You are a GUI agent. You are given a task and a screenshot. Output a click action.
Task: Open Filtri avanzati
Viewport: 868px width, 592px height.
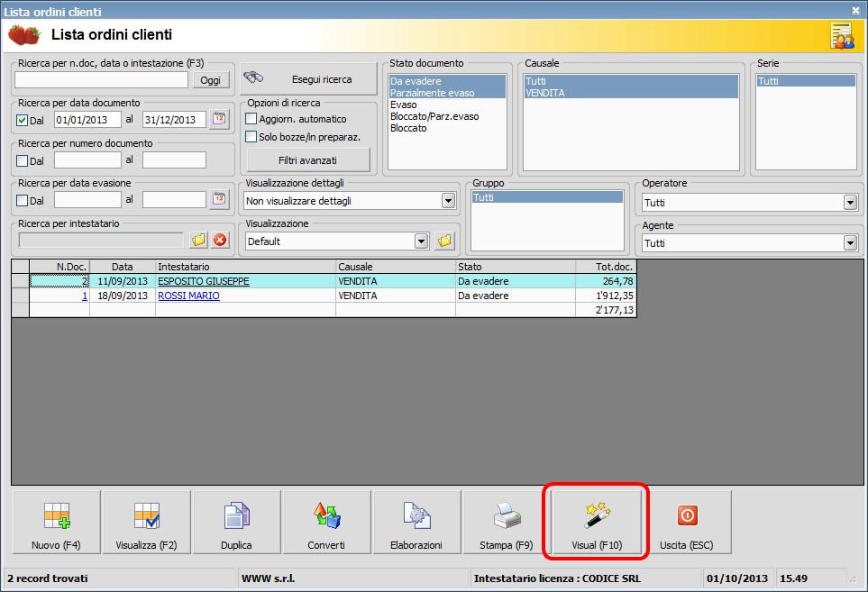point(307,160)
